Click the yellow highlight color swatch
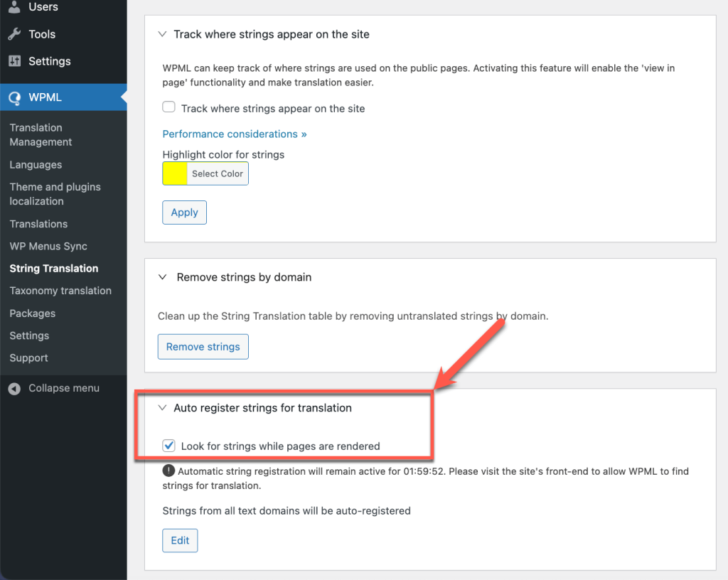 pos(174,173)
